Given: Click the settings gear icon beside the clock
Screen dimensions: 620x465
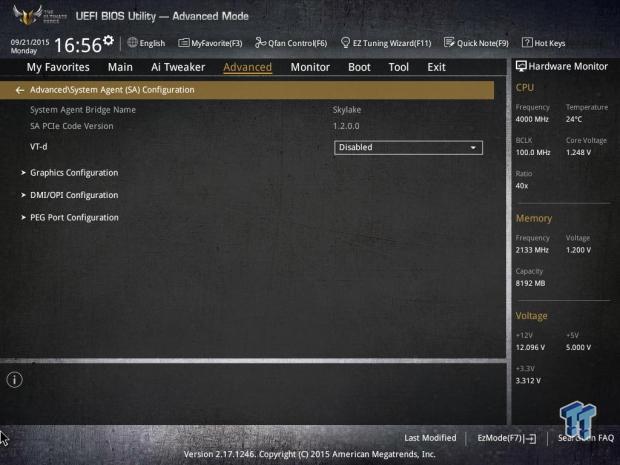Looking at the screenshot, I should tap(108, 41).
